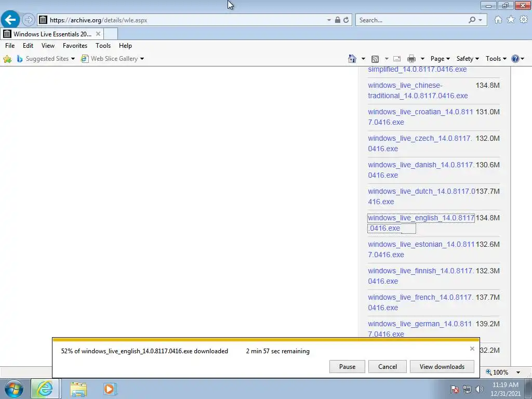Image resolution: width=532 pixels, height=399 pixels.
Task: Cancel the download
Action: [x=388, y=366]
